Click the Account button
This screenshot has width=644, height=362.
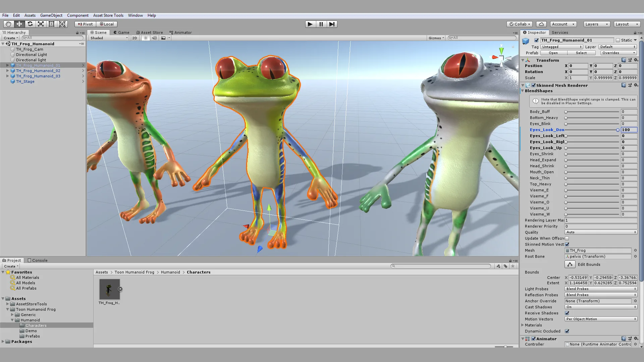pos(563,24)
